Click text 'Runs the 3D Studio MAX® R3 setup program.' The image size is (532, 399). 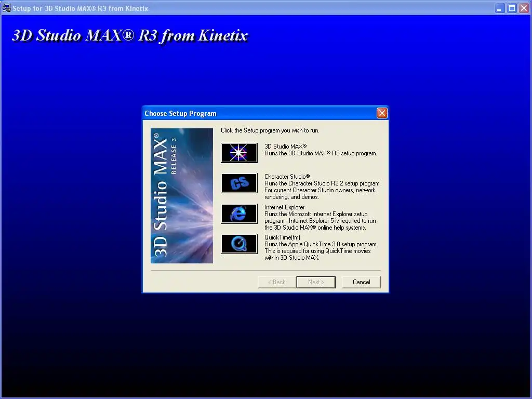[x=321, y=153]
